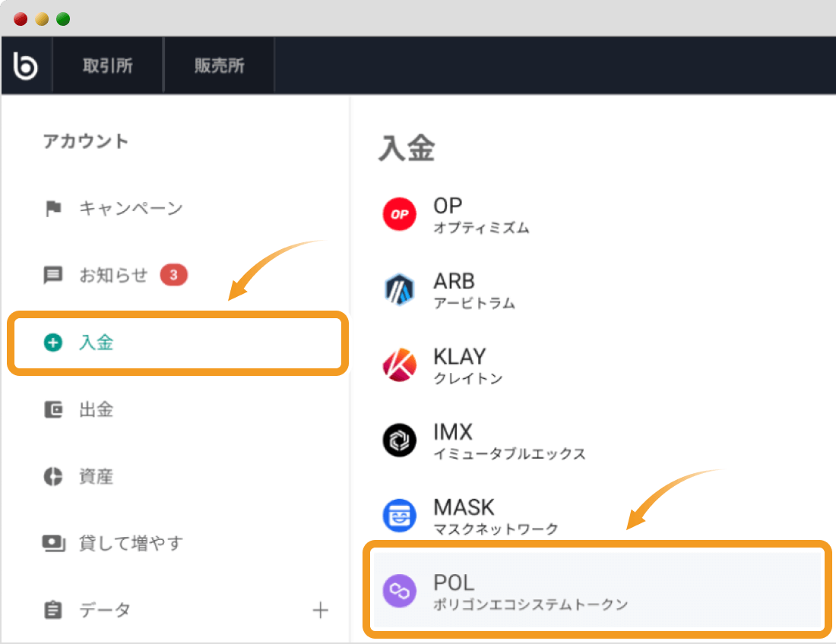Click the 資産 pie chart icon
Viewport: 836px width, 644px height.
click(x=52, y=476)
